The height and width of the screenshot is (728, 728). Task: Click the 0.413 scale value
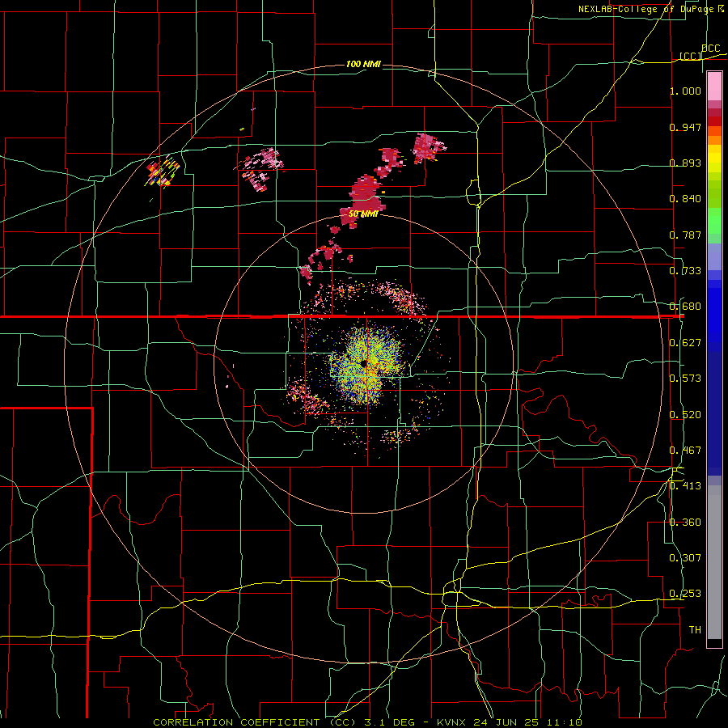point(685,486)
